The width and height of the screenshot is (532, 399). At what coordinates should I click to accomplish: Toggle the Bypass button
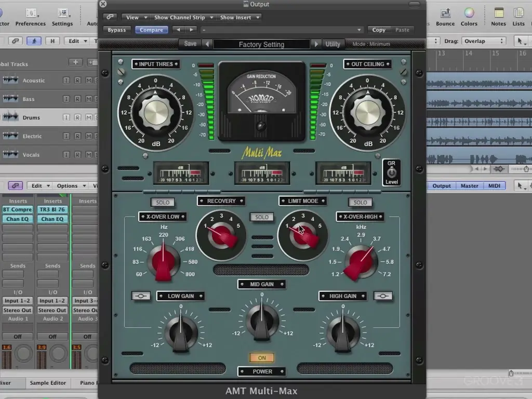pyautogui.click(x=117, y=30)
